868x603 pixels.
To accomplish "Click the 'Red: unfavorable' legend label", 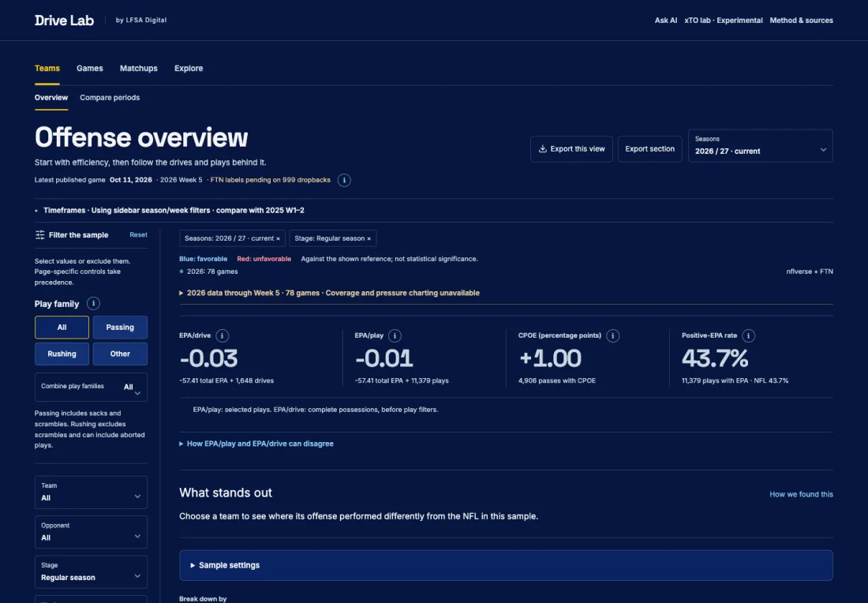I will 264,259.
